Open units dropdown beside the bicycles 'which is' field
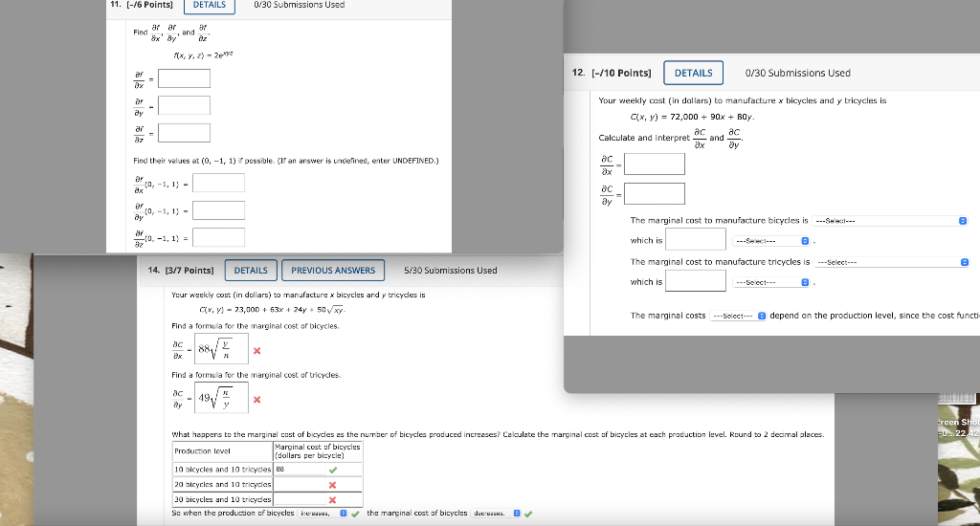Image resolution: width=980 pixels, height=526 pixels. point(771,241)
